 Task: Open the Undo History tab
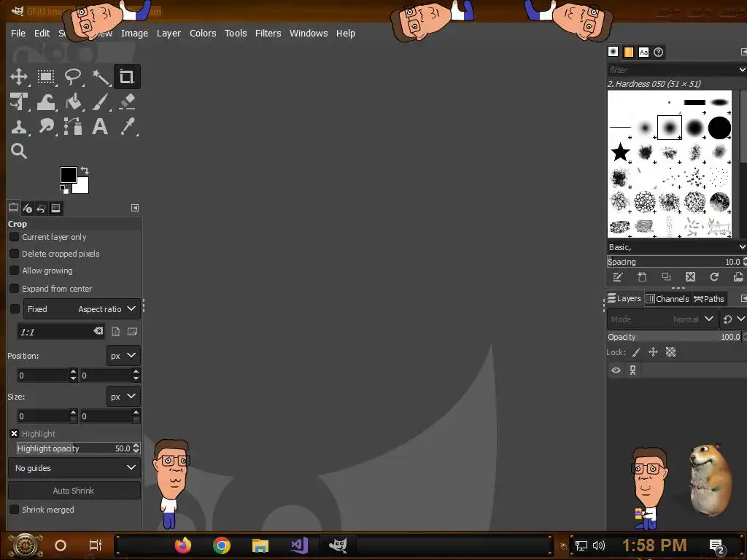(42, 208)
